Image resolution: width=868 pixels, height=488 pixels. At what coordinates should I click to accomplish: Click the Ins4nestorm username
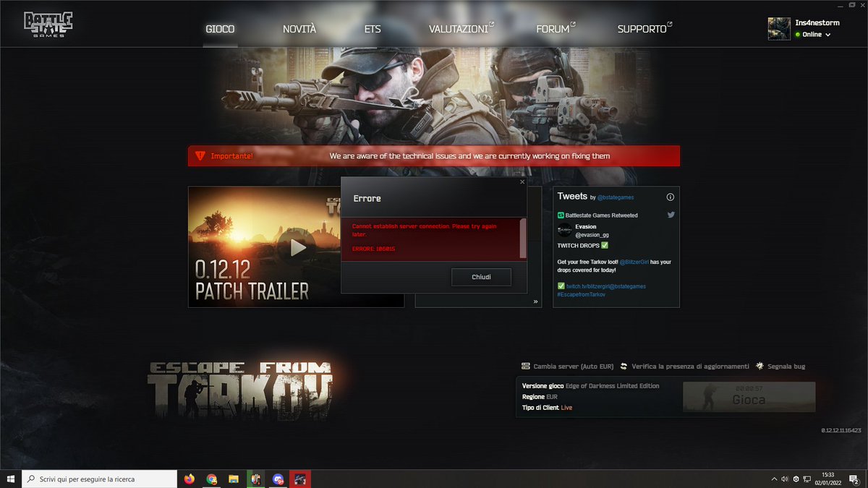click(x=817, y=23)
